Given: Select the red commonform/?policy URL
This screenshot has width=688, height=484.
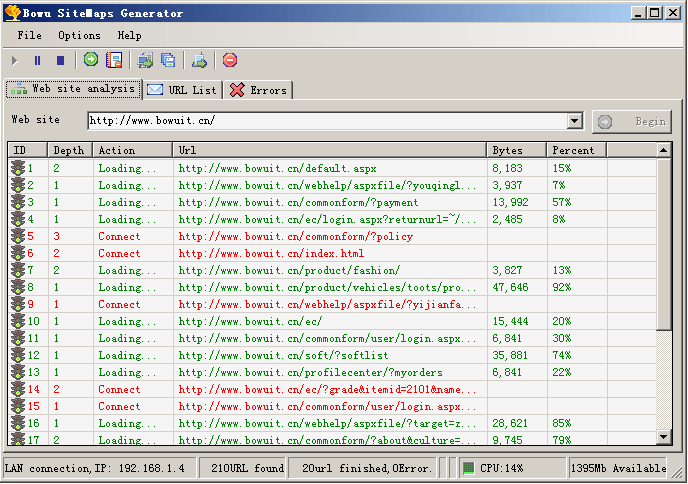Looking at the screenshot, I should pyautogui.click(x=296, y=237).
